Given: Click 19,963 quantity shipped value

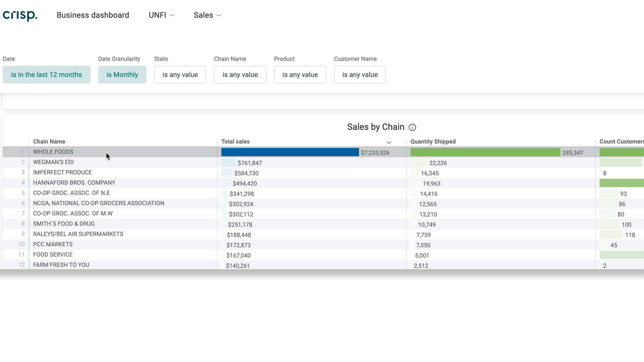Looking at the screenshot, I should tap(431, 184).
